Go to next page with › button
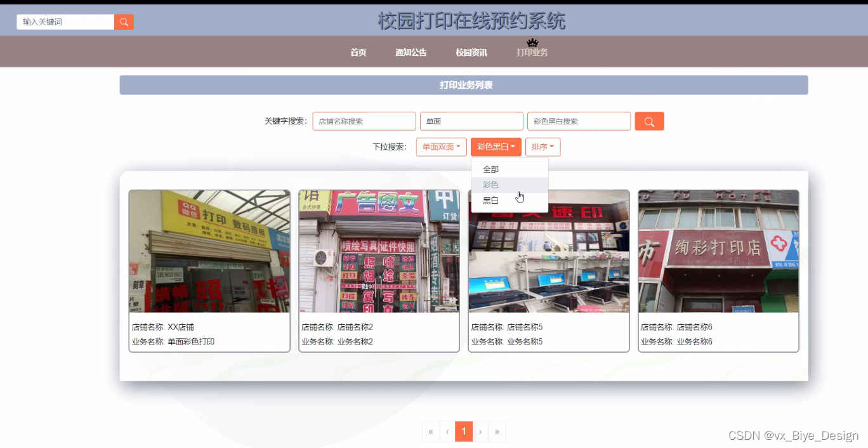This screenshot has height=448, width=868. pos(480,432)
